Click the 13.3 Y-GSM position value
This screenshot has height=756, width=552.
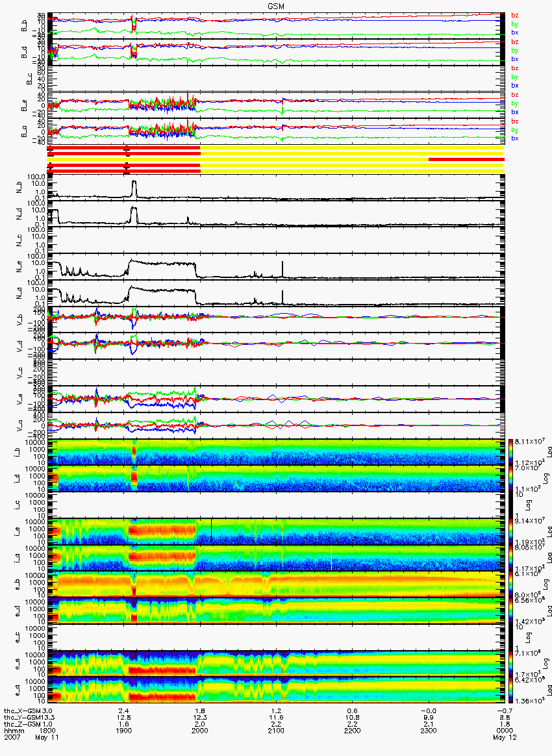[x=47, y=718]
